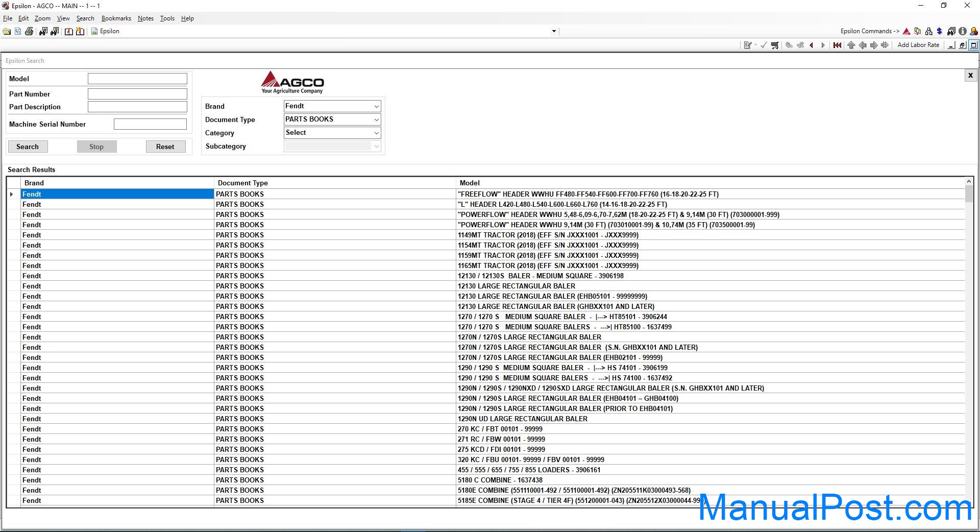Click the binoculars search icon with hash
This screenshot has height=532, width=980.
[43, 32]
